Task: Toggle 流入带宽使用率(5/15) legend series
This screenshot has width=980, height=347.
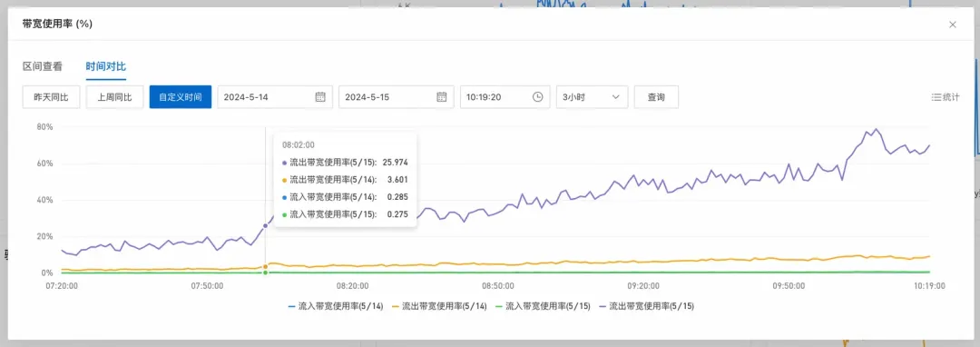Action: [x=543, y=306]
